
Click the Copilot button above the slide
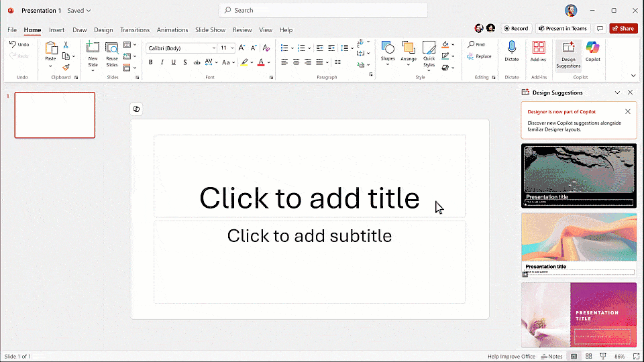(x=136, y=109)
